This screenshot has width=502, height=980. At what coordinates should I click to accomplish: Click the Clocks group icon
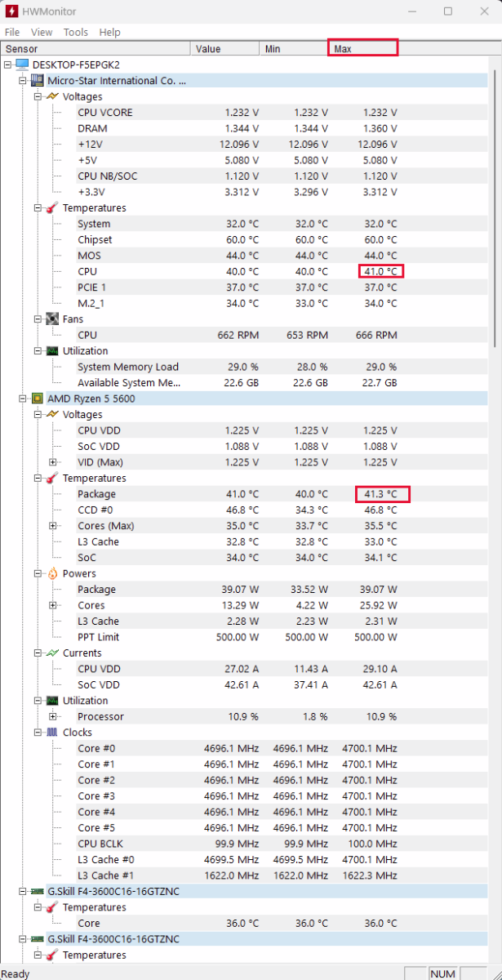(x=51, y=733)
